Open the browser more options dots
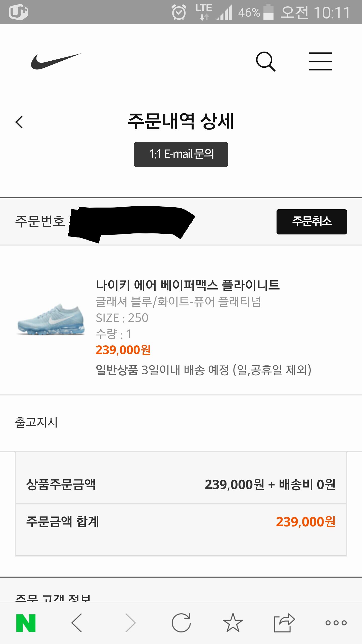 (x=336, y=623)
